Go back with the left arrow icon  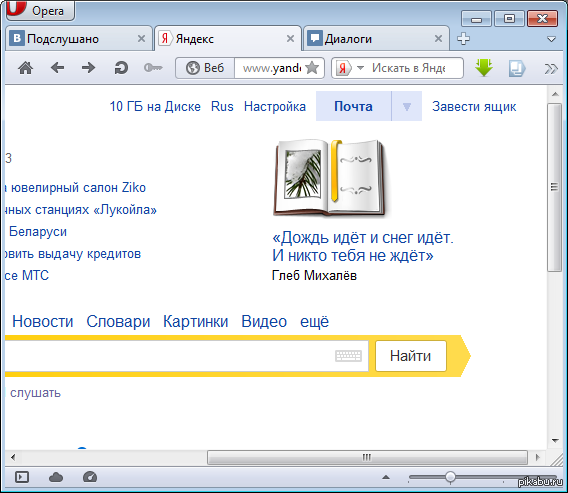(x=57, y=68)
